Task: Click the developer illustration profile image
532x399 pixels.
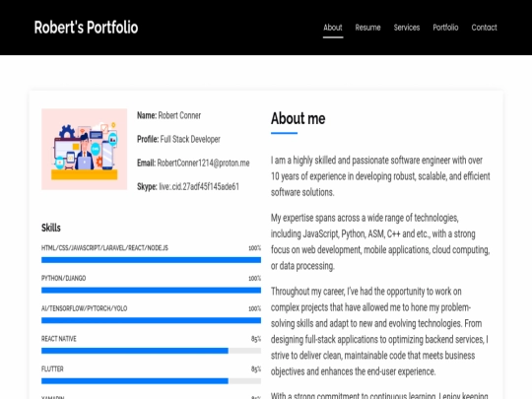Action: click(x=84, y=149)
